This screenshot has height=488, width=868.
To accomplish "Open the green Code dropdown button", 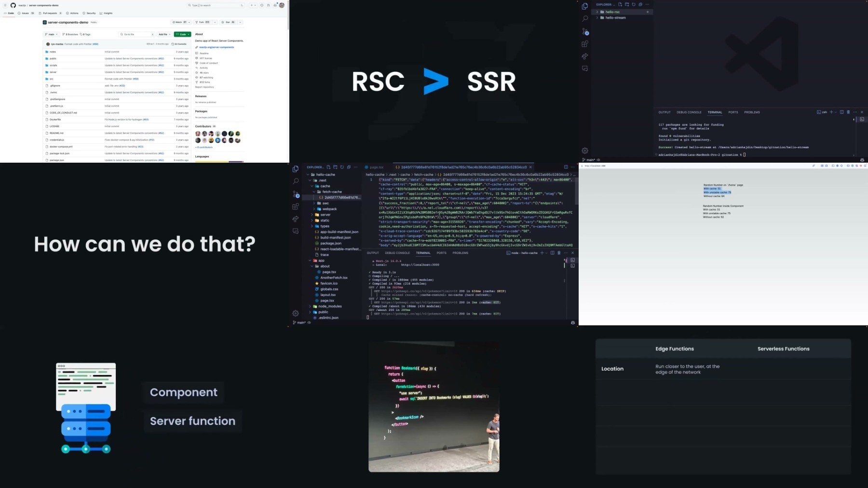I will click(x=183, y=34).
